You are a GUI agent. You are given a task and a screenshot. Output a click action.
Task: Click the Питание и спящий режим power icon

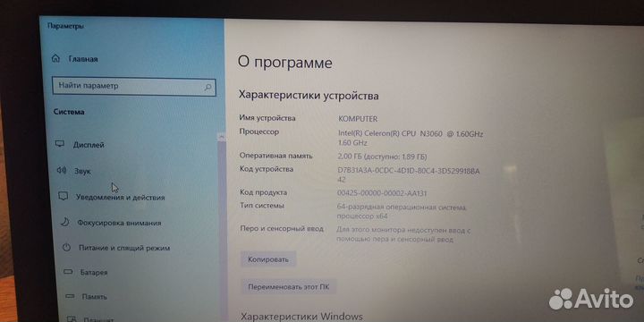coord(66,247)
